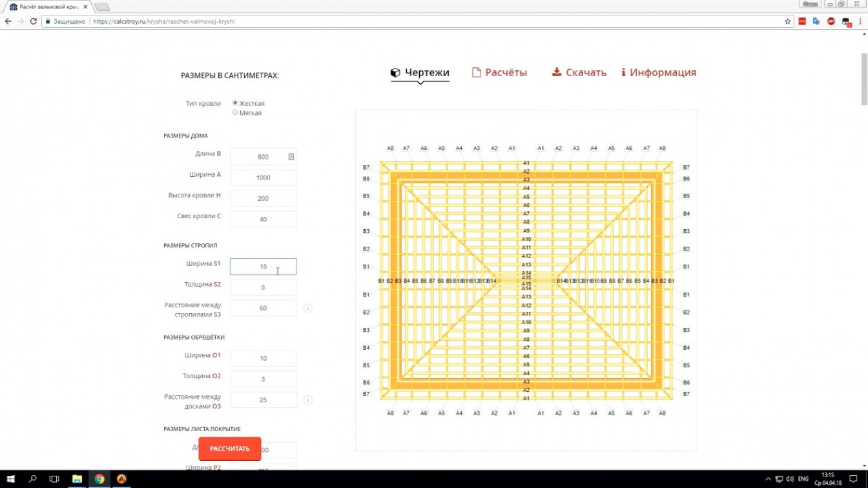Click the РАССЧИТАТЬ button
Image resolution: width=868 pixels, height=488 pixels.
click(230, 449)
